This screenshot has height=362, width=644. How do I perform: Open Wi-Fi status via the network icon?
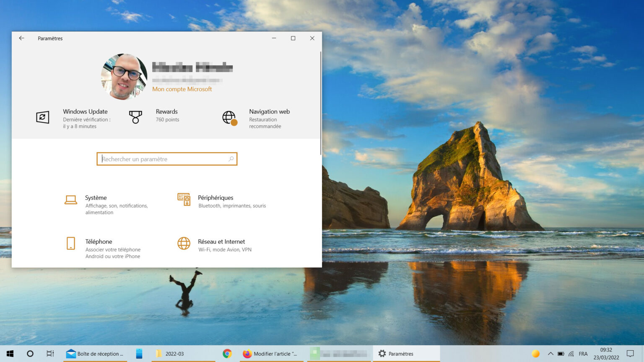point(571,353)
